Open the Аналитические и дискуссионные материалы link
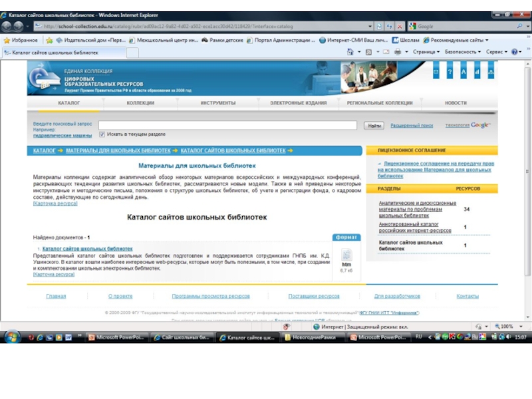The width and height of the screenshot is (532, 399). (418, 209)
